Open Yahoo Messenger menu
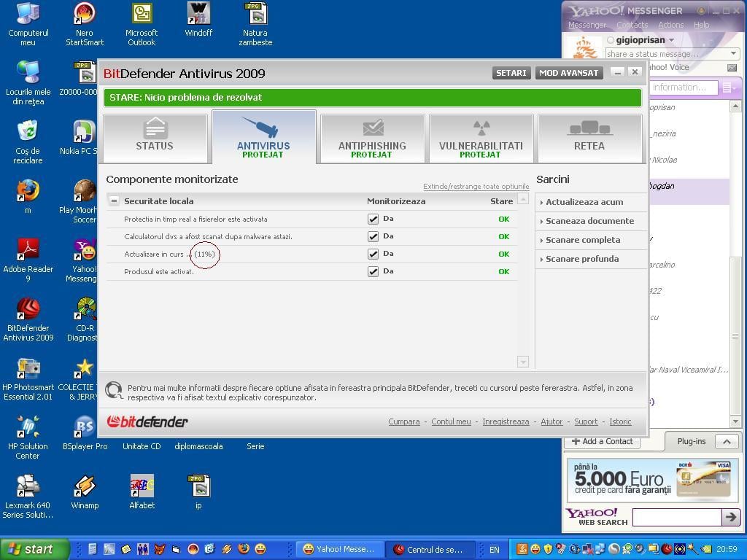The width and height of the screenshot is (747, 560). (x=587, y=25)
